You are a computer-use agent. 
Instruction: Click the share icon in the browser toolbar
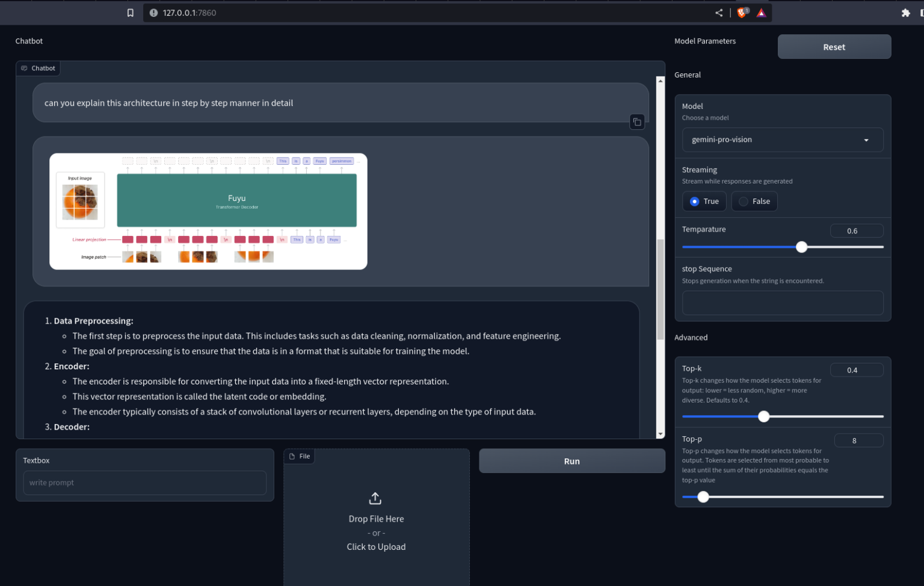click(x=718, y=12)
